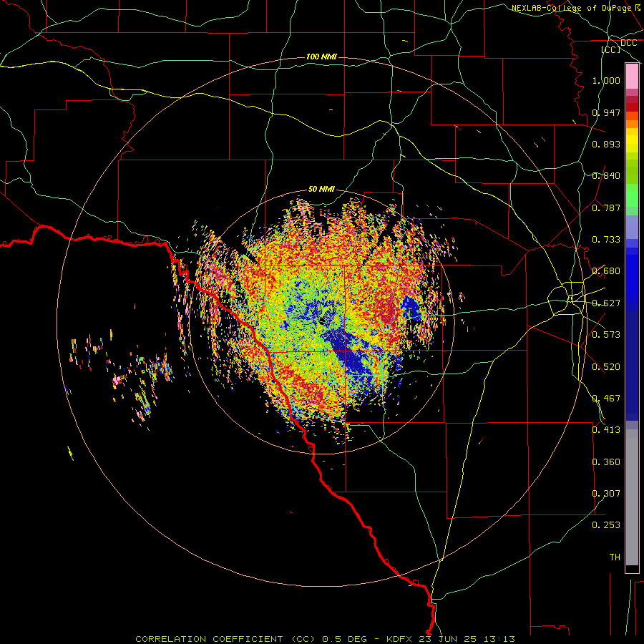644x644 pixels.
Task: Click the 0.840 legend value
Action: tap(606, 176)
